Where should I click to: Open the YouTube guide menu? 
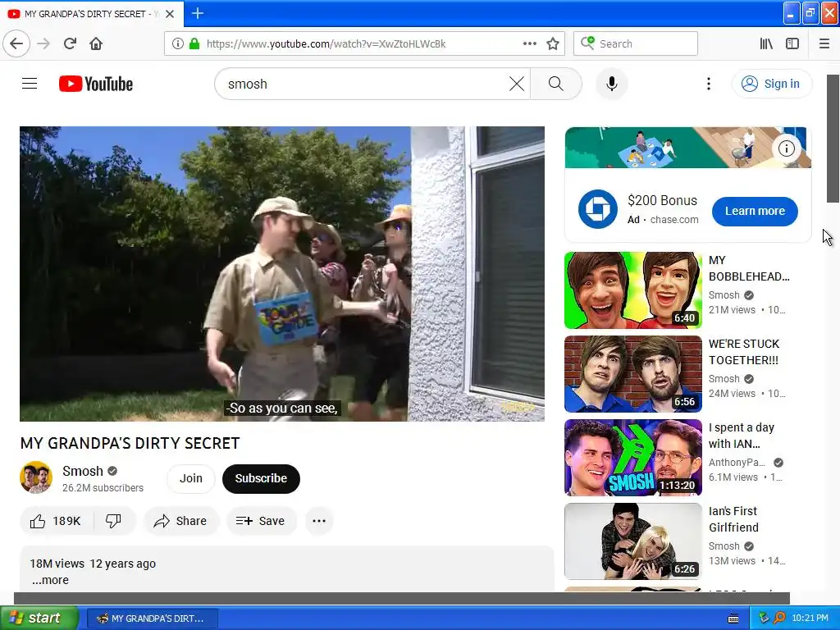[x=30, y=84]
